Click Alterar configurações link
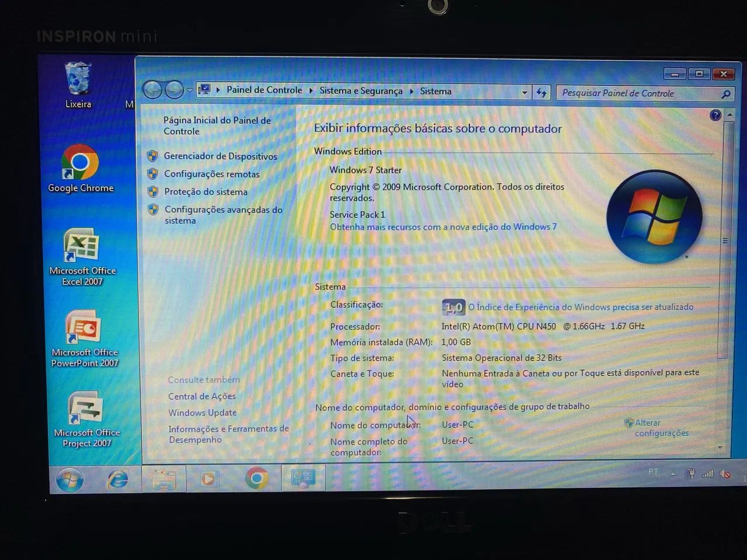 click(x=661, y=428)
